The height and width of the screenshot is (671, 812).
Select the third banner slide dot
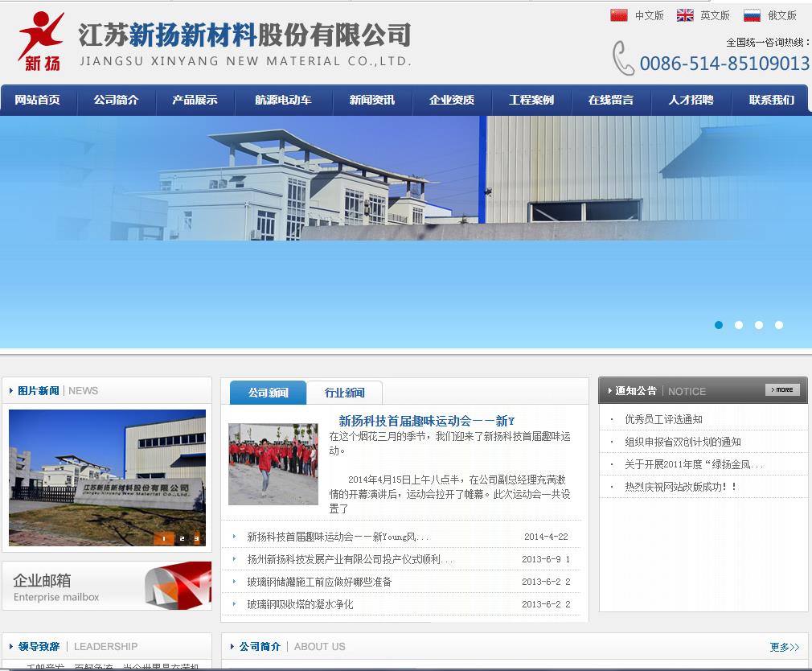click(759, 325)
